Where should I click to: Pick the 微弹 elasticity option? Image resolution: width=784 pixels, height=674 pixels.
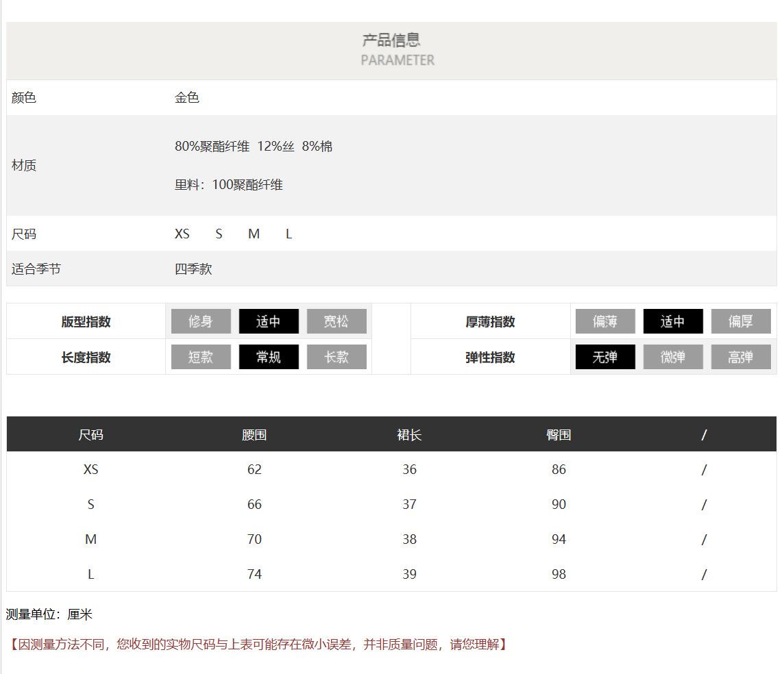tap(673, 357)
